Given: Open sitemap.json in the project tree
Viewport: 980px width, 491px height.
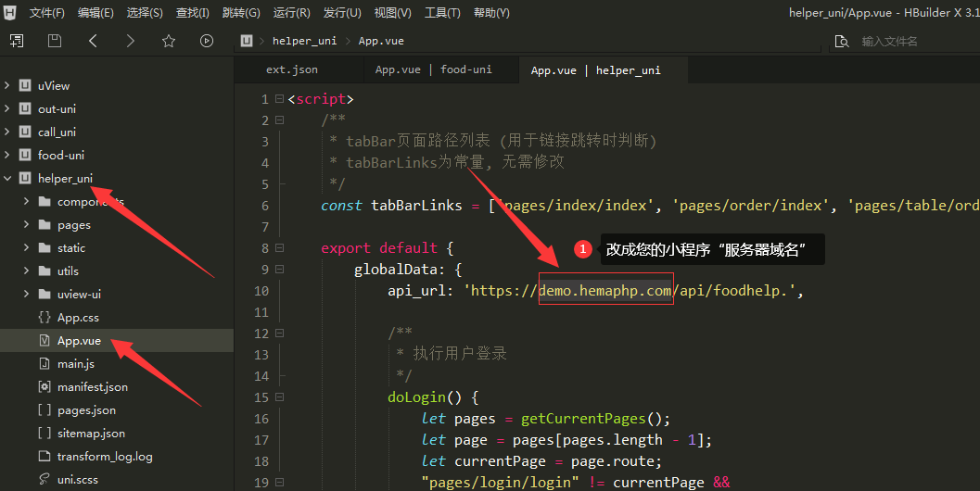Looking at the screenshot, I should (x=91, y=433).
